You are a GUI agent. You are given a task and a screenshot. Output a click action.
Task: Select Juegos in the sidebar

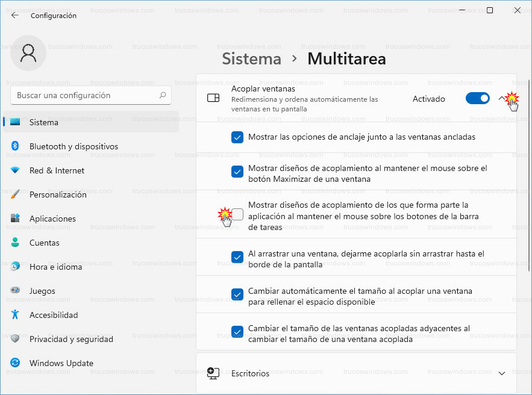42,291
